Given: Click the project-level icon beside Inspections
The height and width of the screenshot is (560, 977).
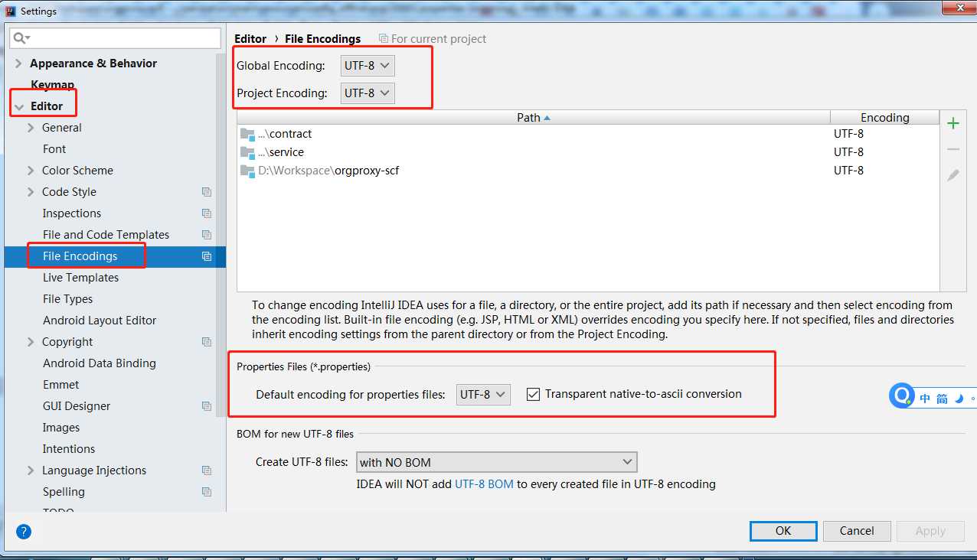Looking at the screenshot, I should pos(207,213).
